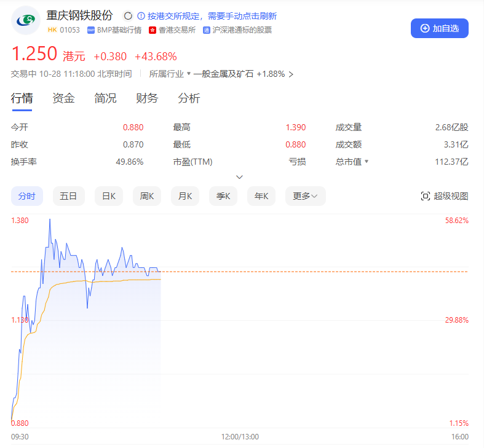Click the info exclamation icon

click(x=141, y=16)
